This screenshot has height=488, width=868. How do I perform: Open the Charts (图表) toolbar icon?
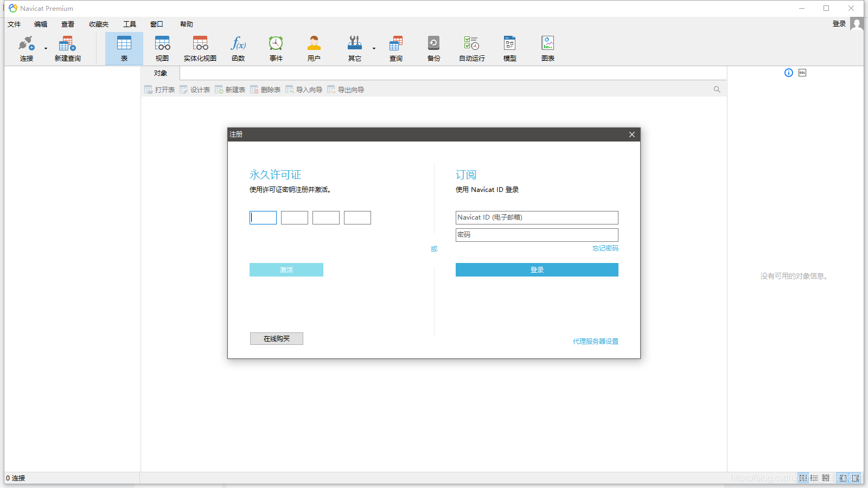[x=548, y=43]
